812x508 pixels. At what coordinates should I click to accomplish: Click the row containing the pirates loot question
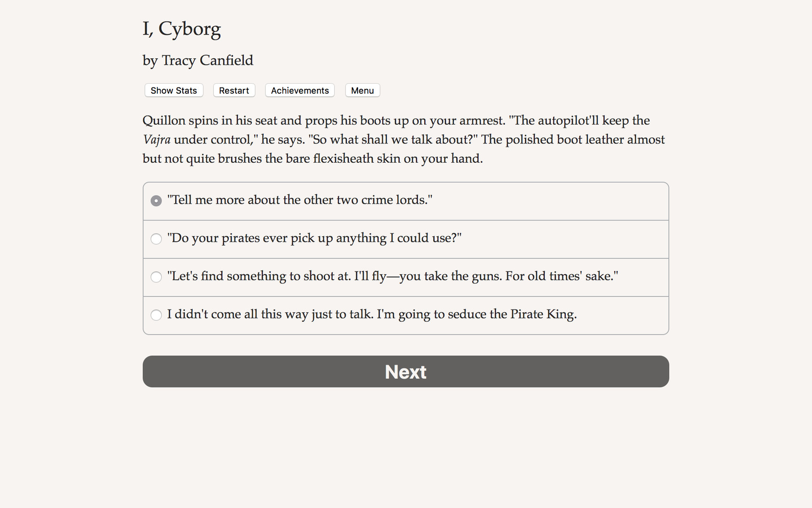[x=406, y=239]
